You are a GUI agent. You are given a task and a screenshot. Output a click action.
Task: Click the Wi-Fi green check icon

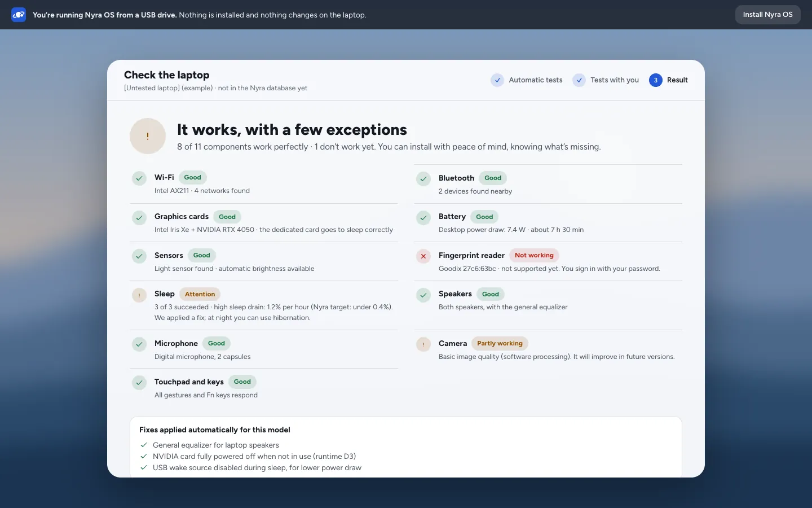click(139, 178)
